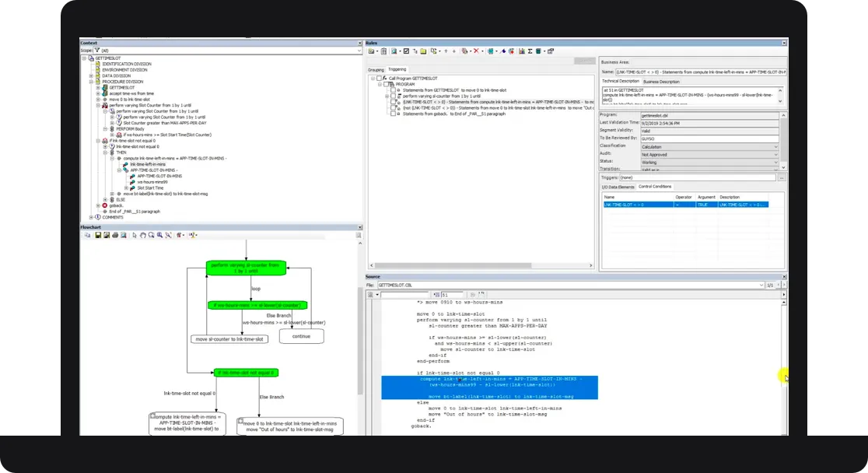Uncheck the 'perform varying sl-counter' checkbox

pos(394,95)
